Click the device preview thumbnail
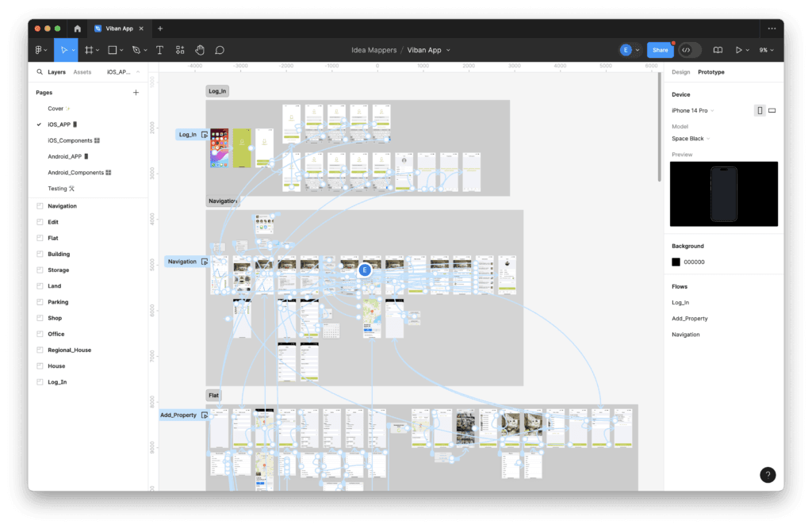Screen dimensions: 812x528 tap(724, 194)
